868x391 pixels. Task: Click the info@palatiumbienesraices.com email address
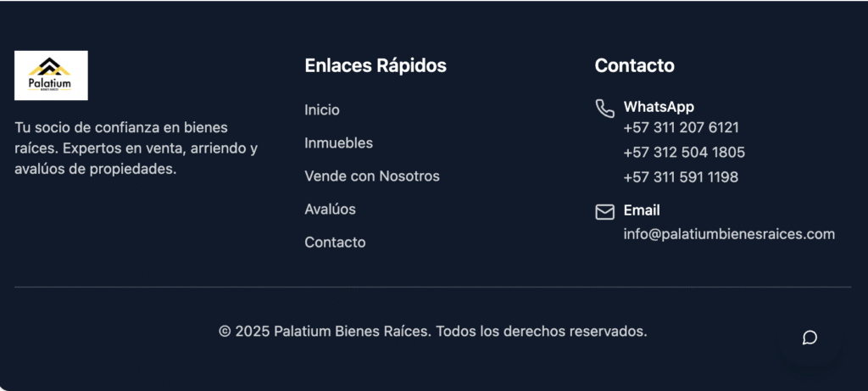pyautogui.click(x=729, y=234)
